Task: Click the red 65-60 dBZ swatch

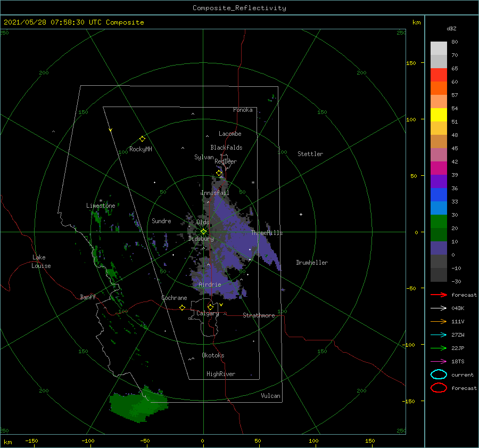Action: pyautogui.click(x=439, y=75)
